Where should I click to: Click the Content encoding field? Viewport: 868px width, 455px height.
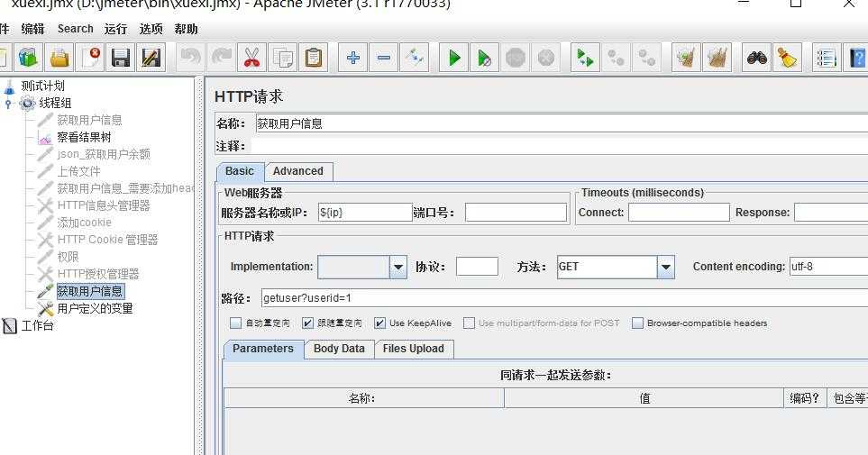(x=828, y=267)
